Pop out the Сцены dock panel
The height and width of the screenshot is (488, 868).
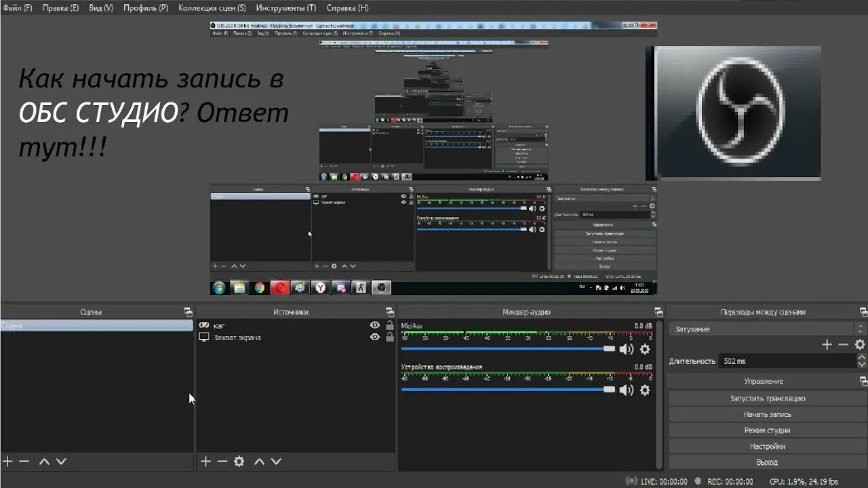click(188, 312)
